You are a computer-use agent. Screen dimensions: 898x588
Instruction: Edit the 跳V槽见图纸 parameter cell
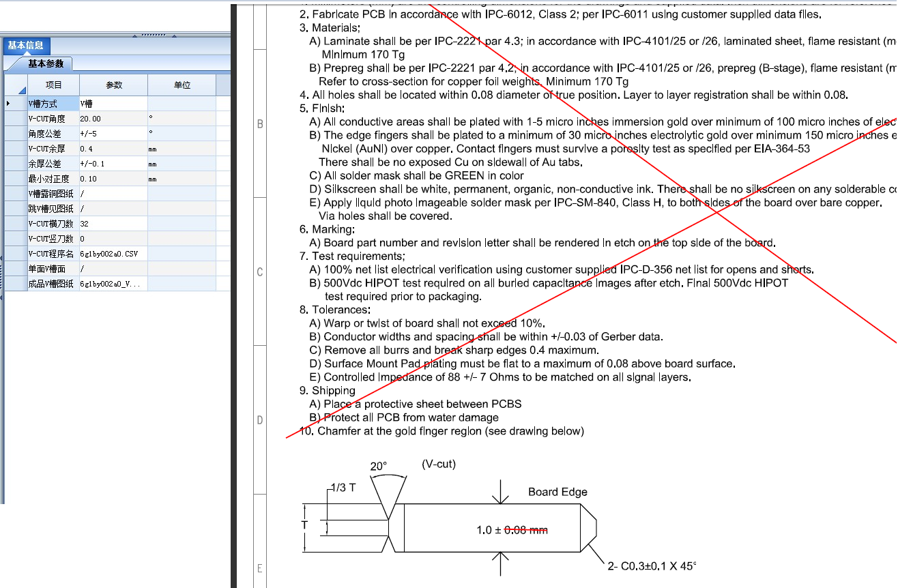click(x=113, y=209)
